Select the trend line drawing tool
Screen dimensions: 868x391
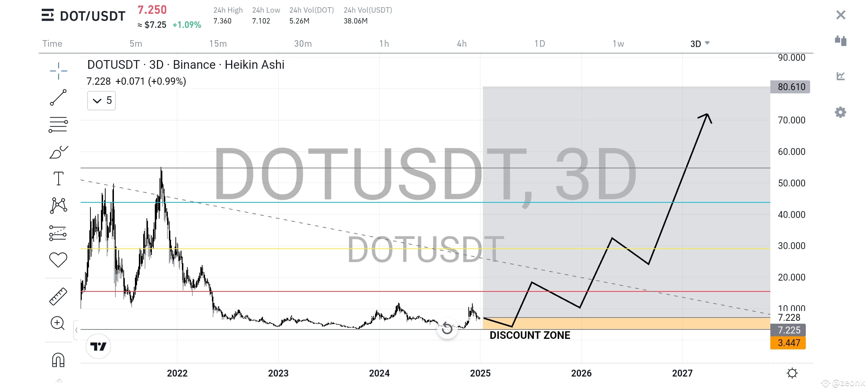(x=58, y=98)
